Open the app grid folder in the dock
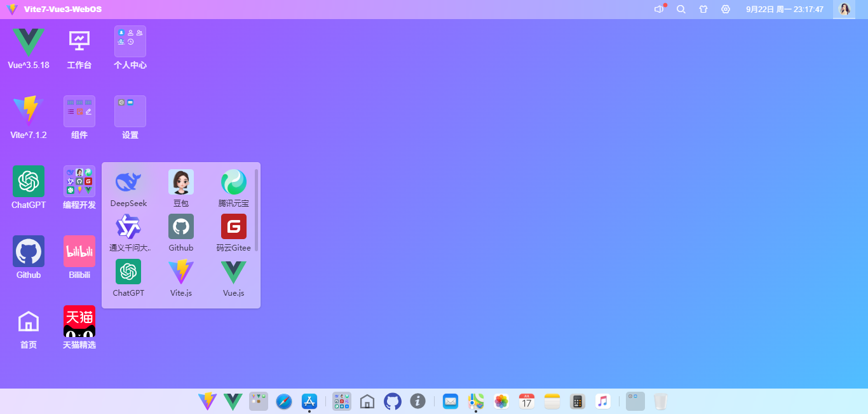Screen dimensions: 868x414 click(342, 401)
